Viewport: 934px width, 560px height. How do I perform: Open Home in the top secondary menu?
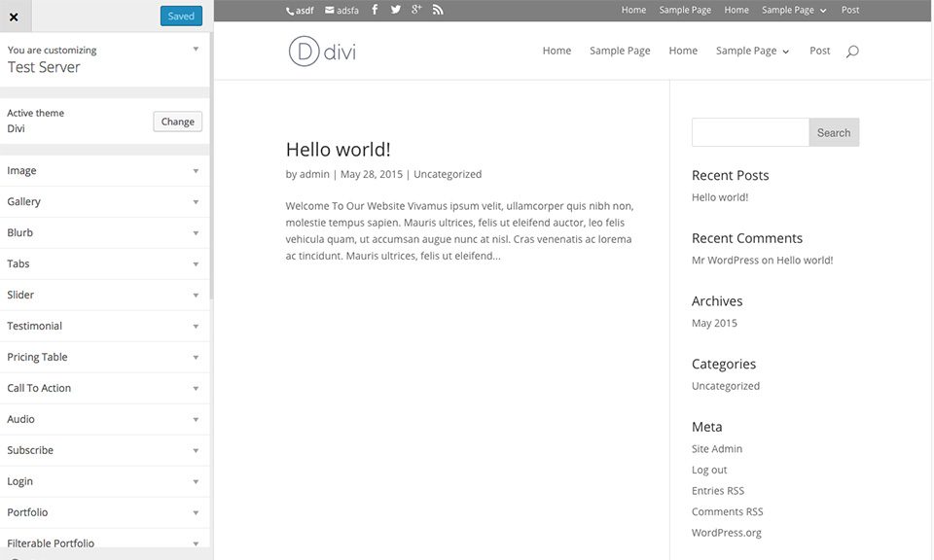[x=633, y=10]
